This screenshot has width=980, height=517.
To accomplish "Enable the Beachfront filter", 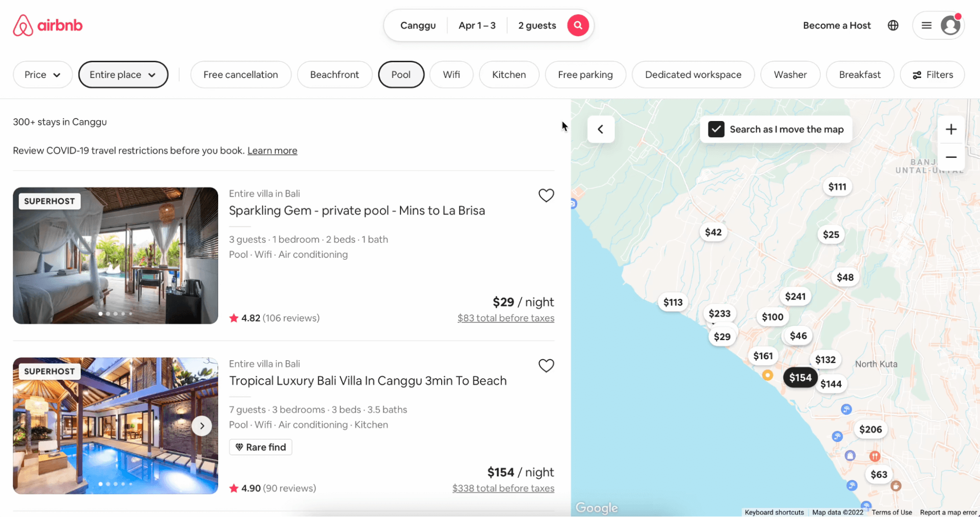I will 334,74.
